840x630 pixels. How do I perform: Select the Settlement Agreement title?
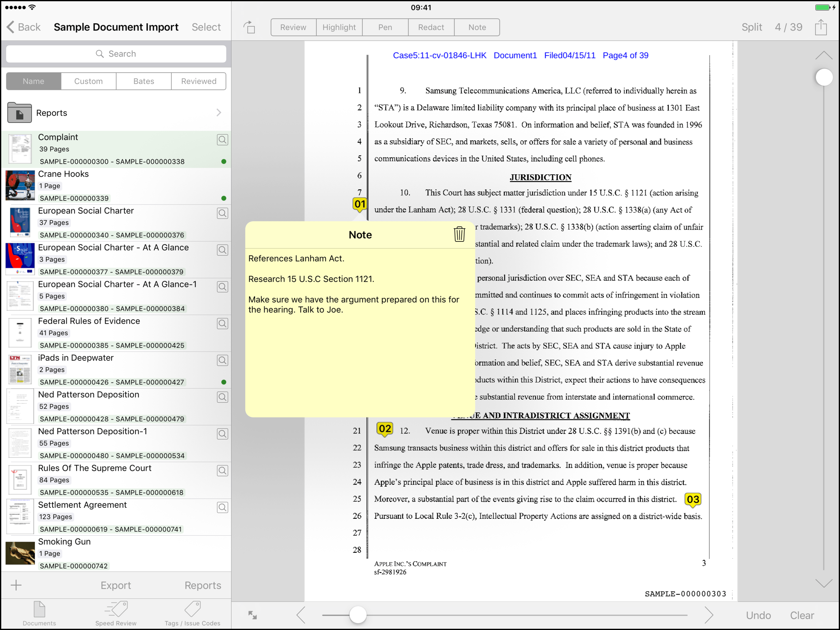(x=82, y=505)
